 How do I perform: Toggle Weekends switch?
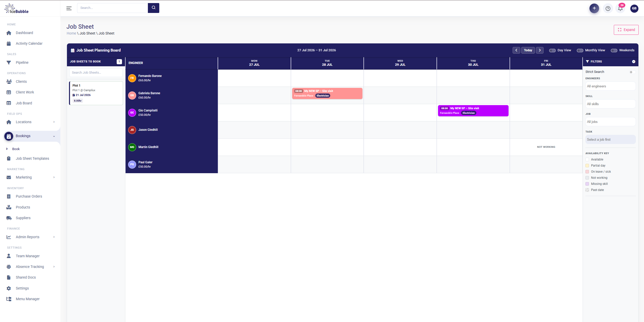click(614, 50)
